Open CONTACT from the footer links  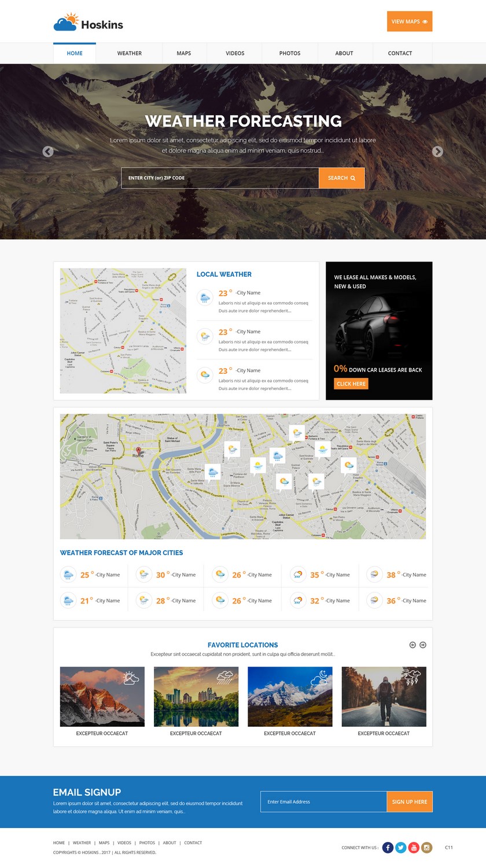193,843
